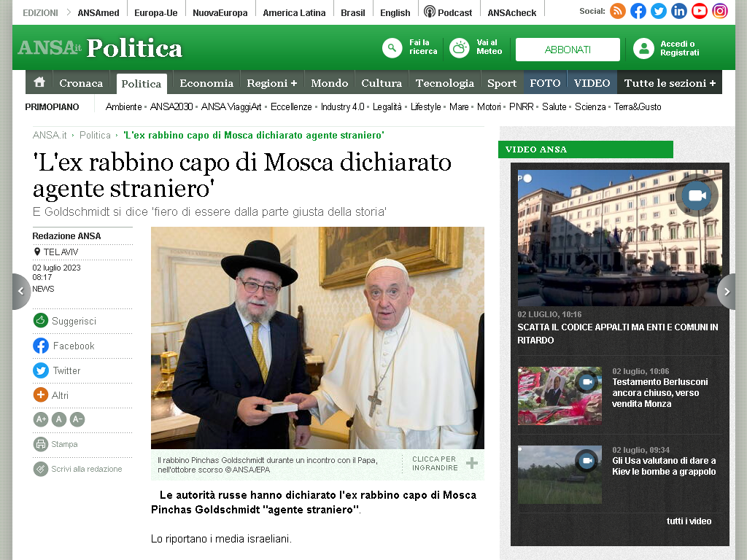Reset font size with A button
747x560 pixels.
59,419
